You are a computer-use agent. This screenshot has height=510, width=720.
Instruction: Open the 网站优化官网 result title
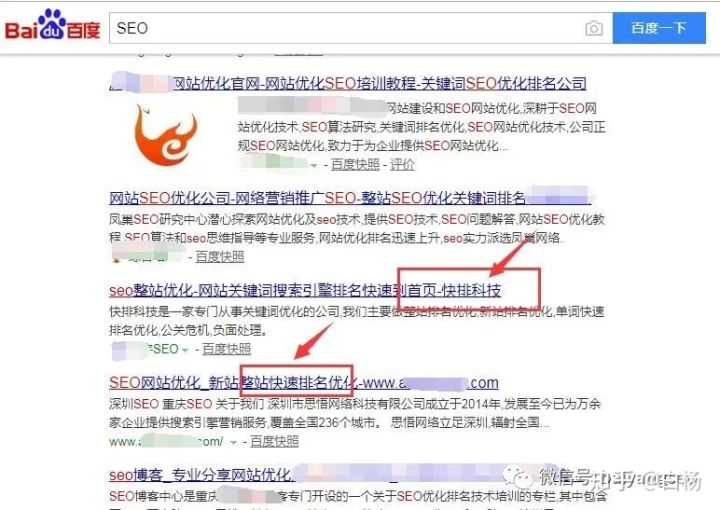(x=348, y=83)
